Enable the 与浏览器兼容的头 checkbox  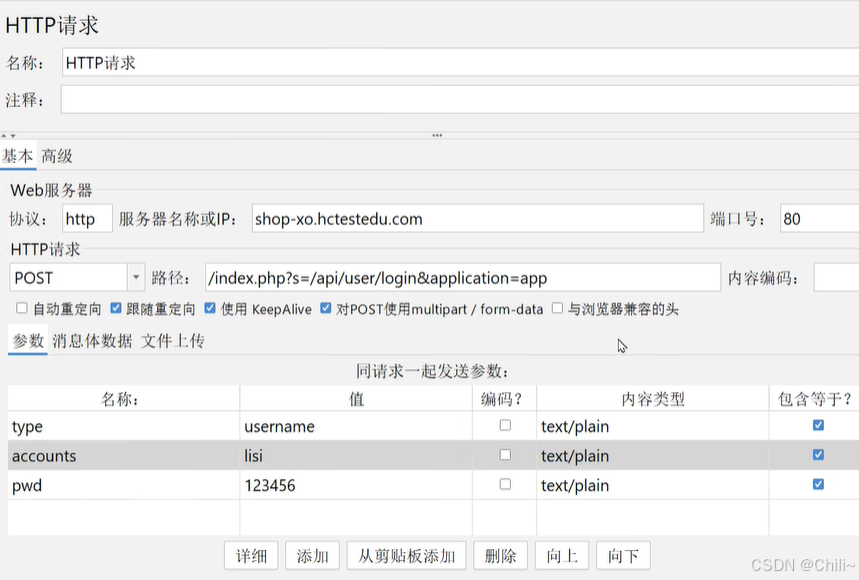[x=557, y=308]
